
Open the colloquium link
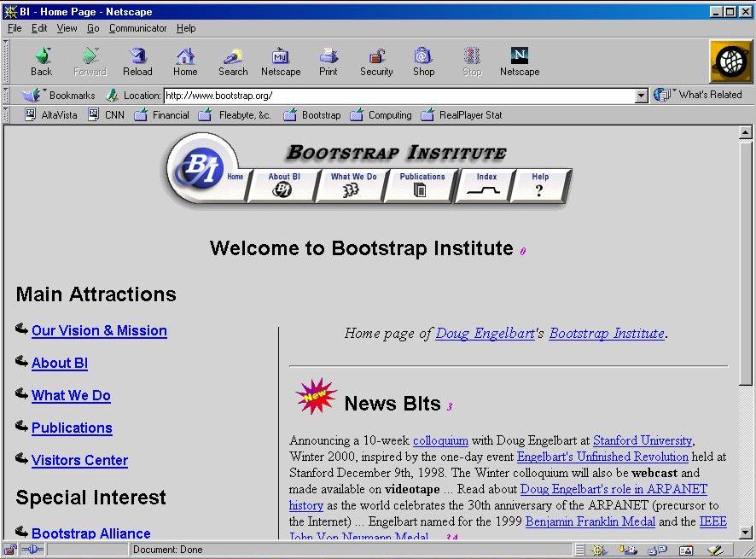pos(440,440)
